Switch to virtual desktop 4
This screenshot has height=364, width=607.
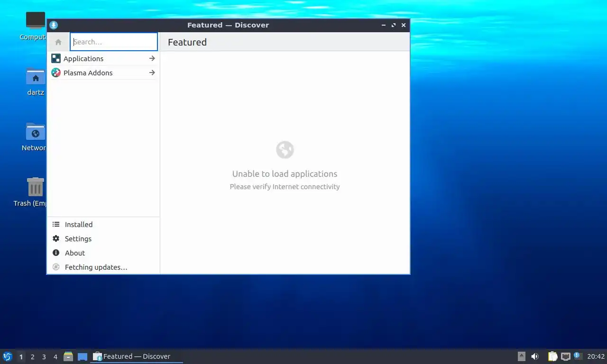pos(55,357)
